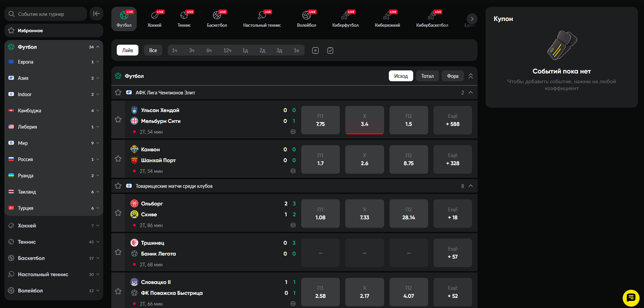The height and width of the screenshot is (308, 644).
Task: Star the Ольборг versus Скиве match
Action: click(118, 213)
